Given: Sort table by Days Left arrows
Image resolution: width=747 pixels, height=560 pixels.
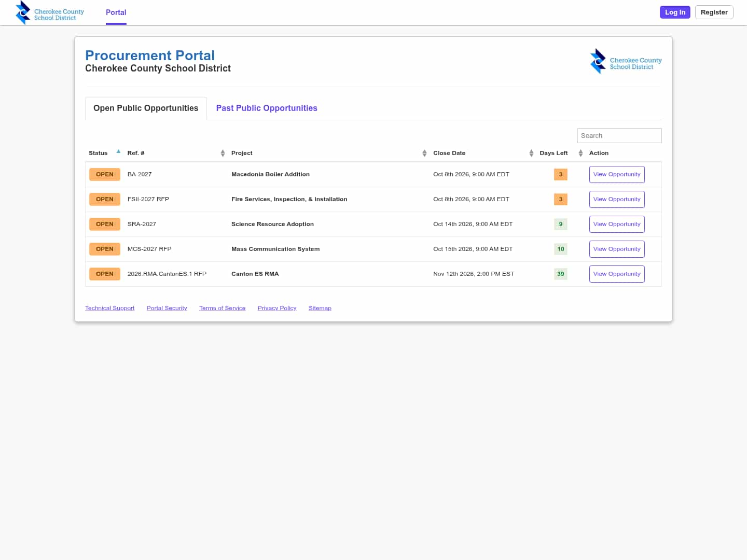Looking at the screenshot, I should (x=580, y=153).
